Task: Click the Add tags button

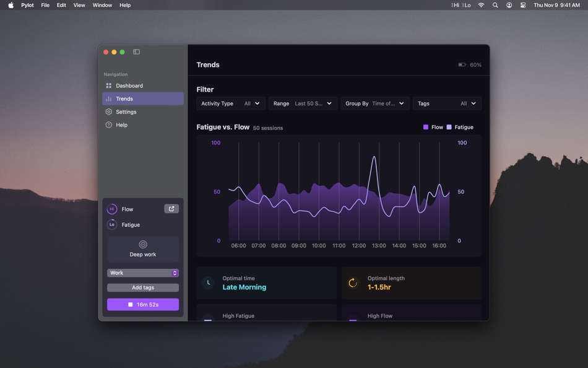Action: click(142, 287)
